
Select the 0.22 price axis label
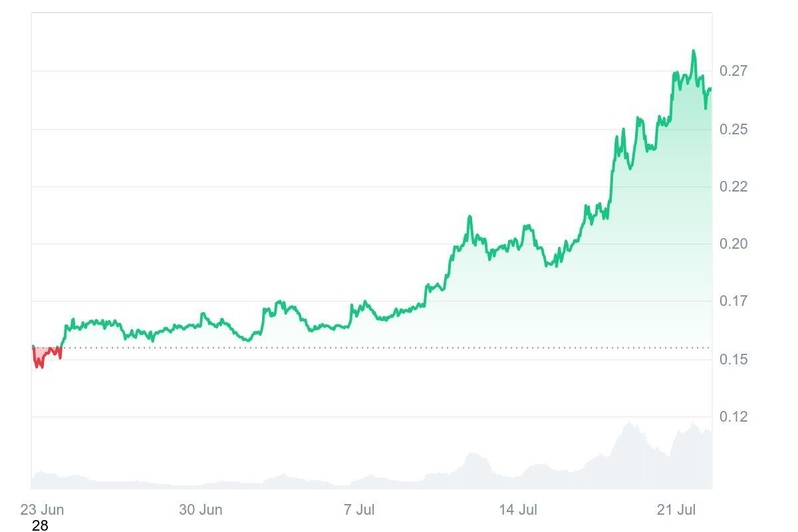tap(733, 187)
